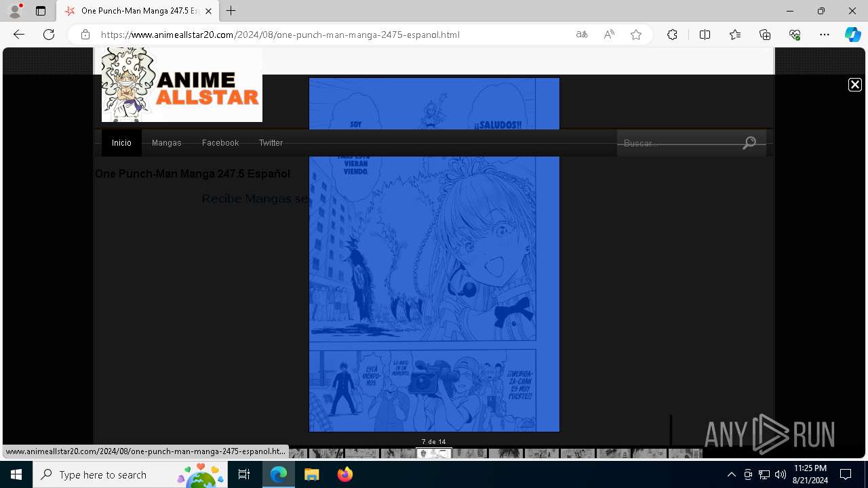
Task: Open network status tray icon
Action: tap(764, 474)
